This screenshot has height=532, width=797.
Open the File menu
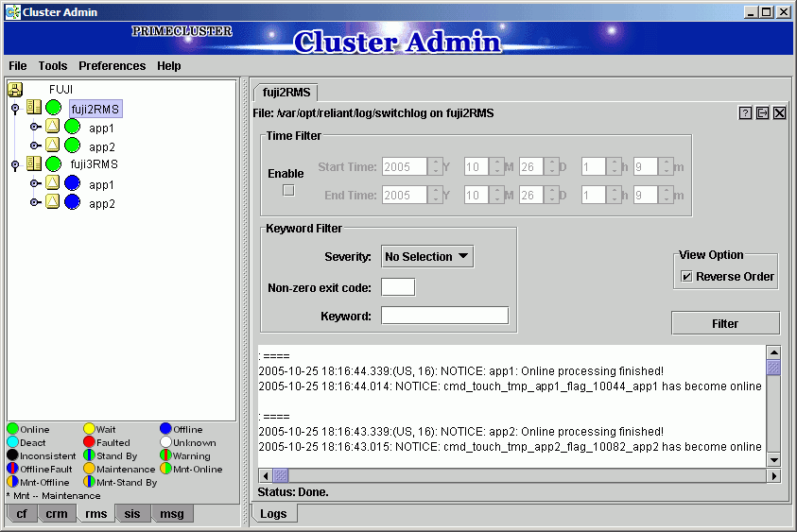pos(18,66)
